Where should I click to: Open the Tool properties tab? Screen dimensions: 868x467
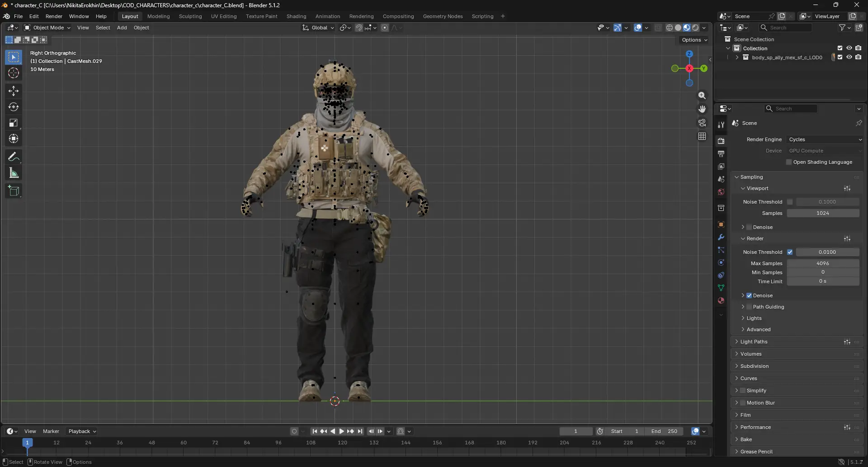[x=721, y=125]
